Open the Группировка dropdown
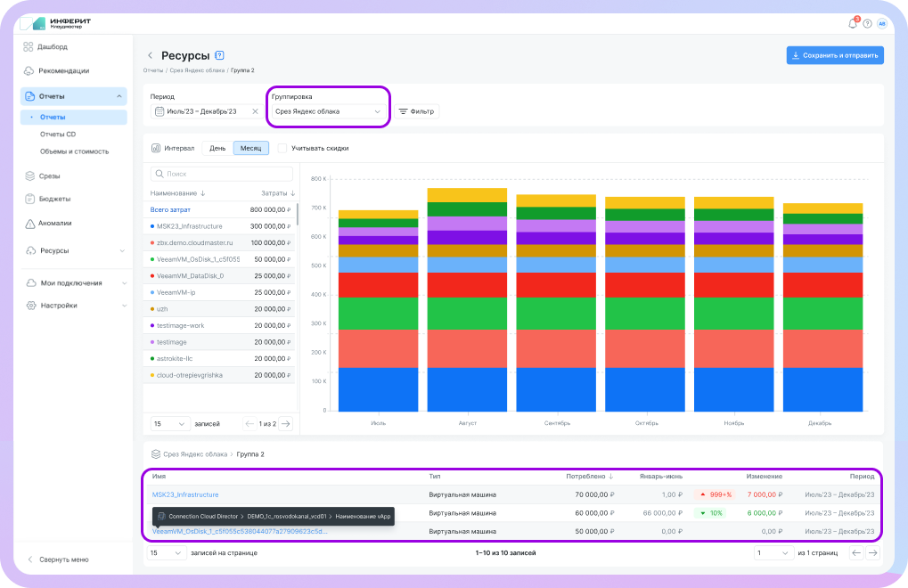 coord(327,111)
